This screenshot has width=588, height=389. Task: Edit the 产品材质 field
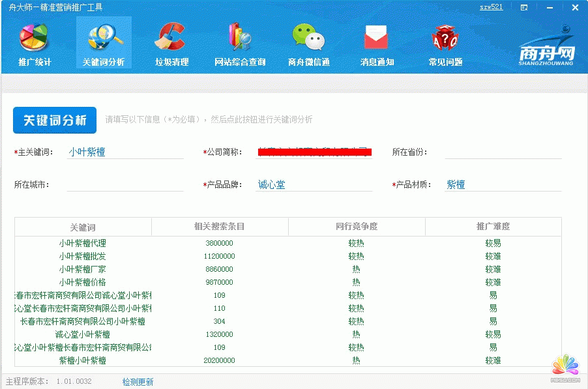(503, 185)
